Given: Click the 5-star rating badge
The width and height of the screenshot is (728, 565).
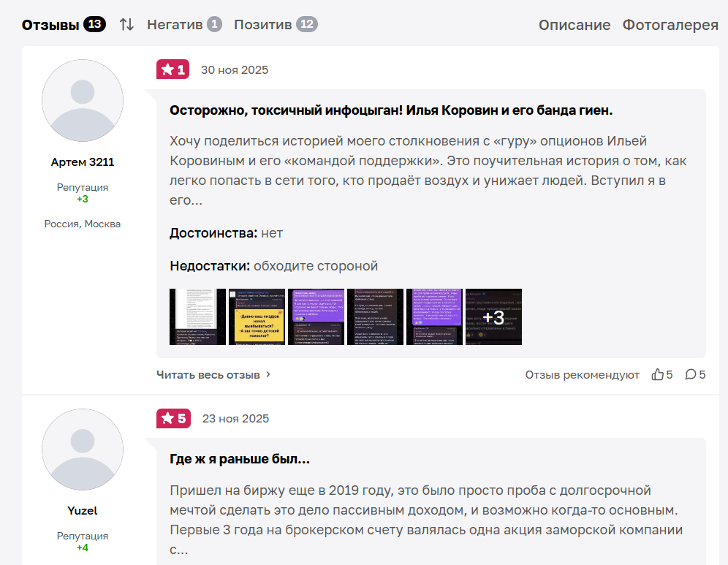Looking at the screenshot, I should pyautogui.click(x=172, y=418).
